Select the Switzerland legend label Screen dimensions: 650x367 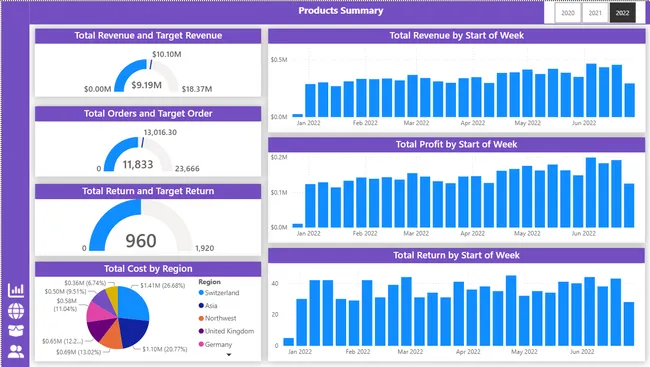click(x=222, y=293)
